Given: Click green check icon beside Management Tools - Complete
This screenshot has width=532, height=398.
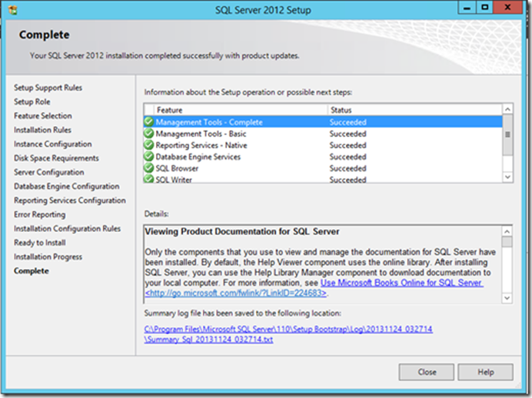Looking at the screenshot, I should pos(149,121).
